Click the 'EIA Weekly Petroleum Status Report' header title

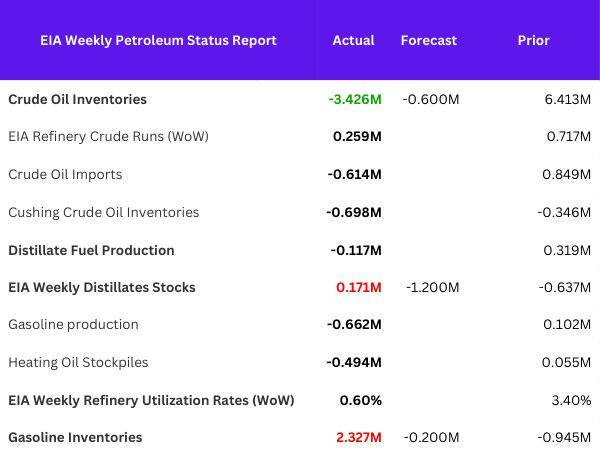[x=158, y=41]
